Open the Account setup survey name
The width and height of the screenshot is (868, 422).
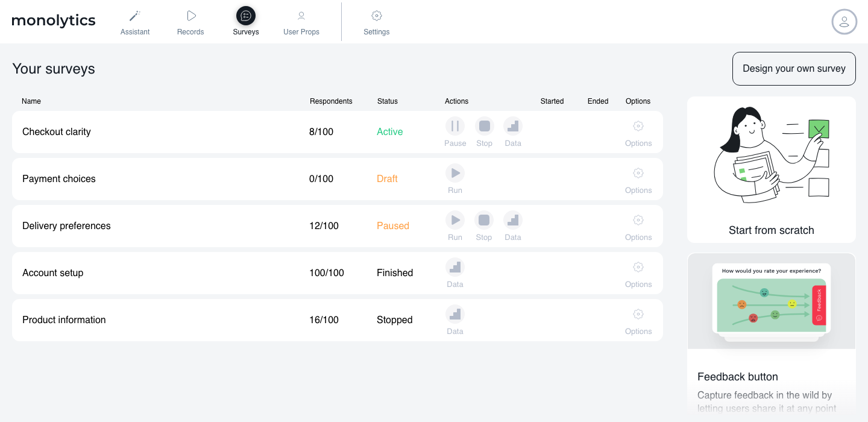point(53,272)
